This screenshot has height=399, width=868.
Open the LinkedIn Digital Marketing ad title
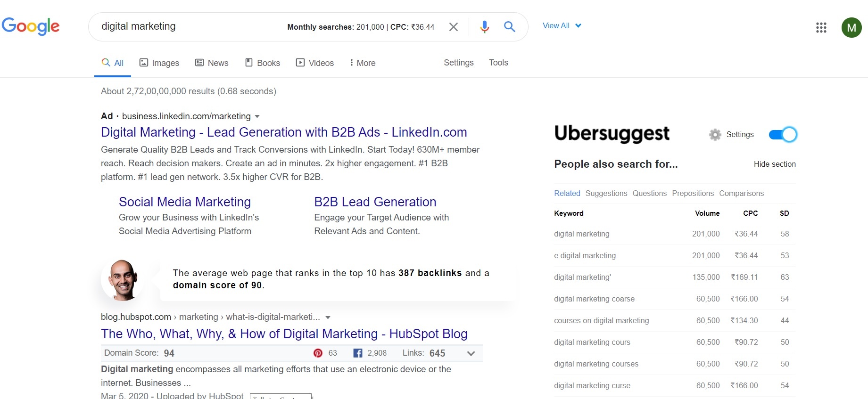click(x=284, y=132)
